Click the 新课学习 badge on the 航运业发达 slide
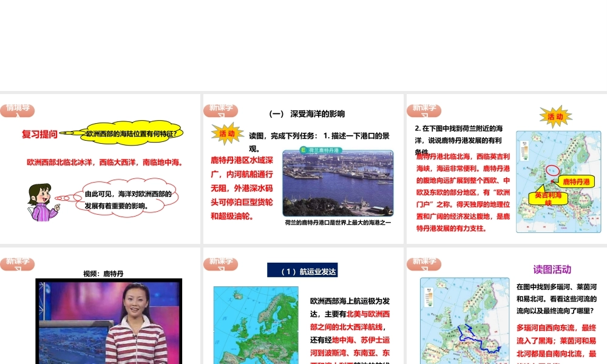 (x=221, y=263)
